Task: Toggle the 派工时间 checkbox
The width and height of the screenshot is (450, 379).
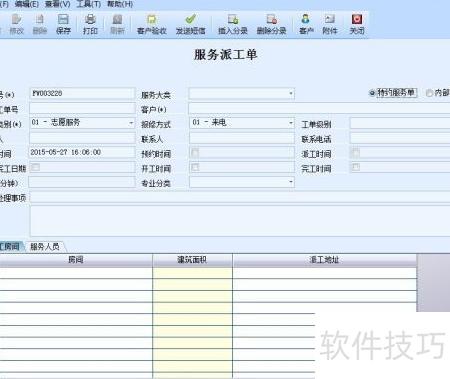Action: tap(356, 153)
